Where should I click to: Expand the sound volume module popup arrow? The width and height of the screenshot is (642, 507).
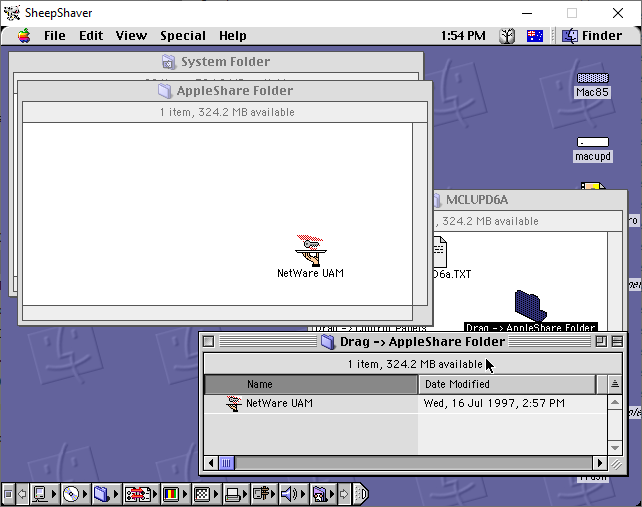click(x=304, y=494)
